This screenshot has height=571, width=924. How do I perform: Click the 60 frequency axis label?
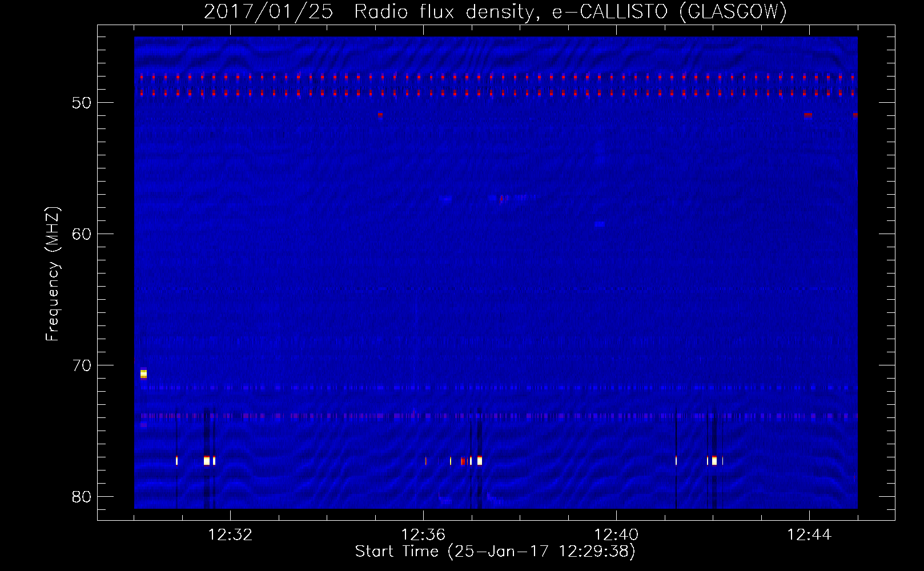point(82,234)
